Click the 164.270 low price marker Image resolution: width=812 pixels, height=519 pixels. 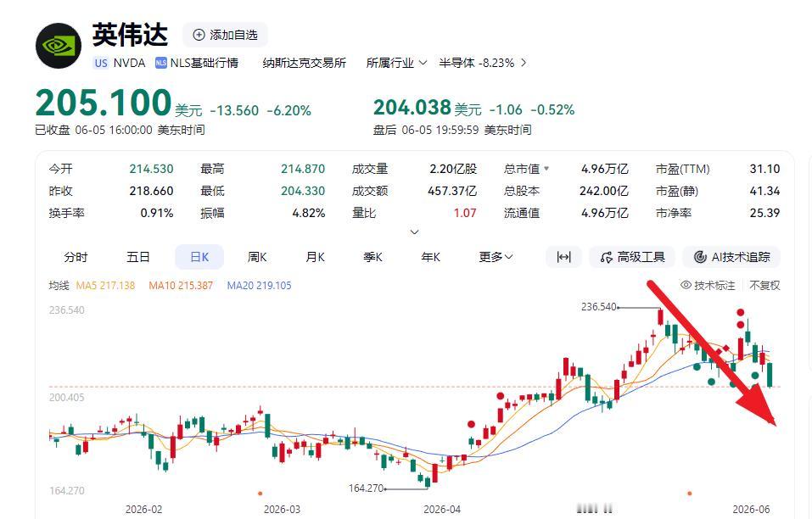tap(367, 488)
